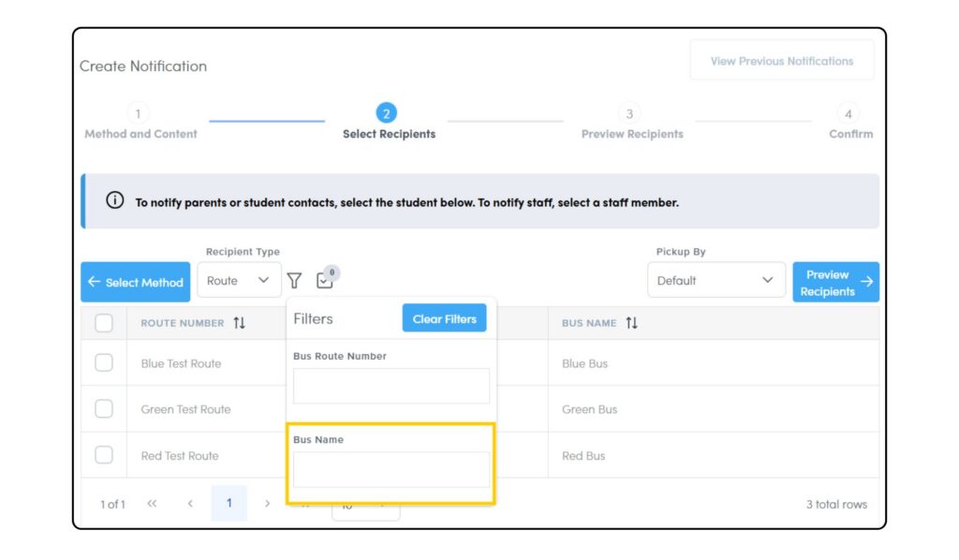Go to first page double-chevron icon
The image size is (959, 560).
coord(153,504)
